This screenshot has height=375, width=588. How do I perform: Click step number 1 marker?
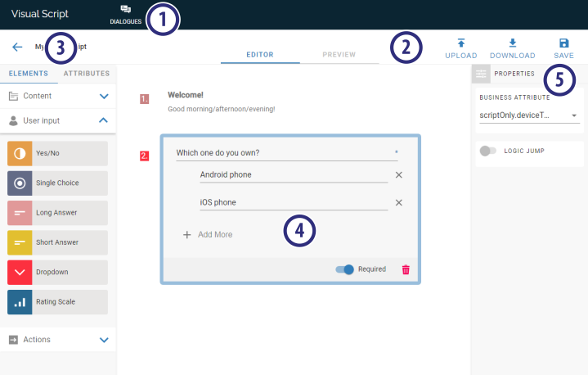[x=145, y=99]
